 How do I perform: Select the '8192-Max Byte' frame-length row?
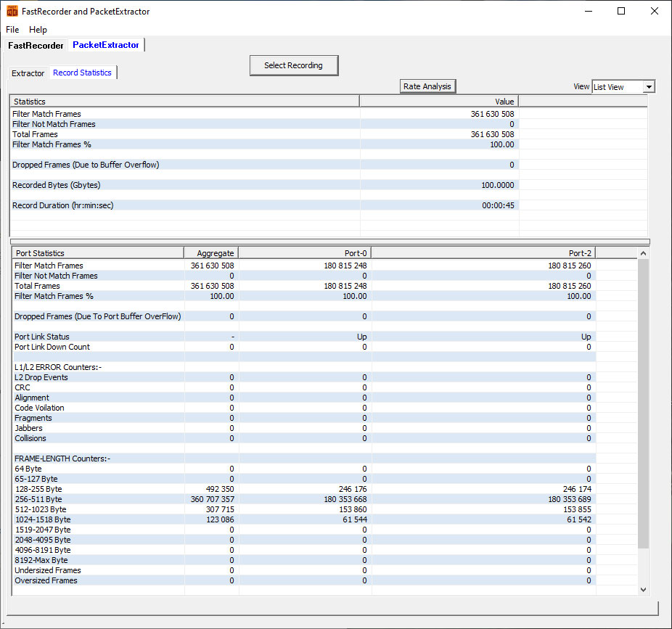304,560
